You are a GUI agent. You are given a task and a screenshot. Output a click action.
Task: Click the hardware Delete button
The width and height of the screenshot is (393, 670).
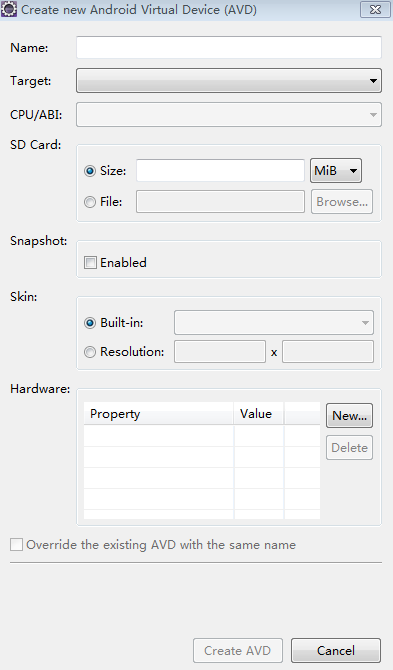(x=349, y=447)
